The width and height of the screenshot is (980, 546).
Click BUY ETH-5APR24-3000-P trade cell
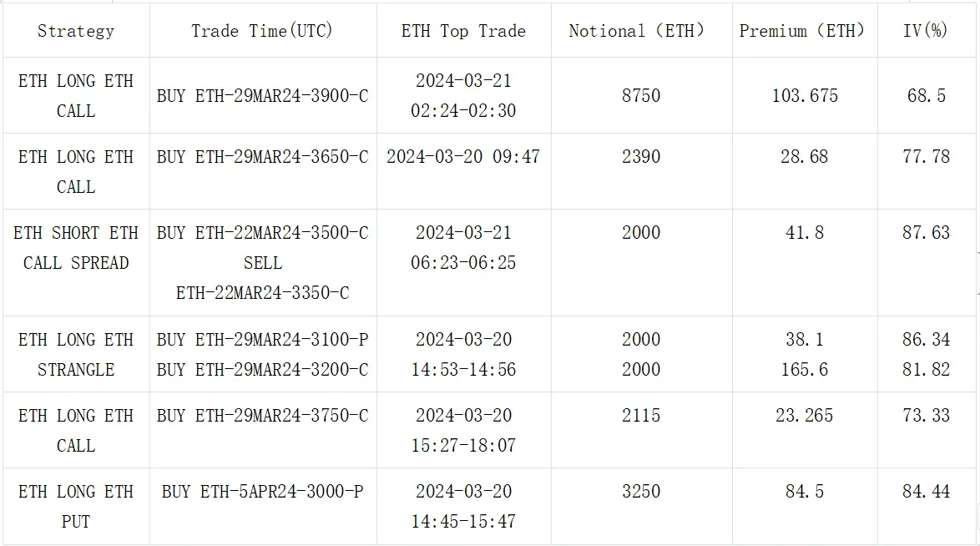pos(262,492)
